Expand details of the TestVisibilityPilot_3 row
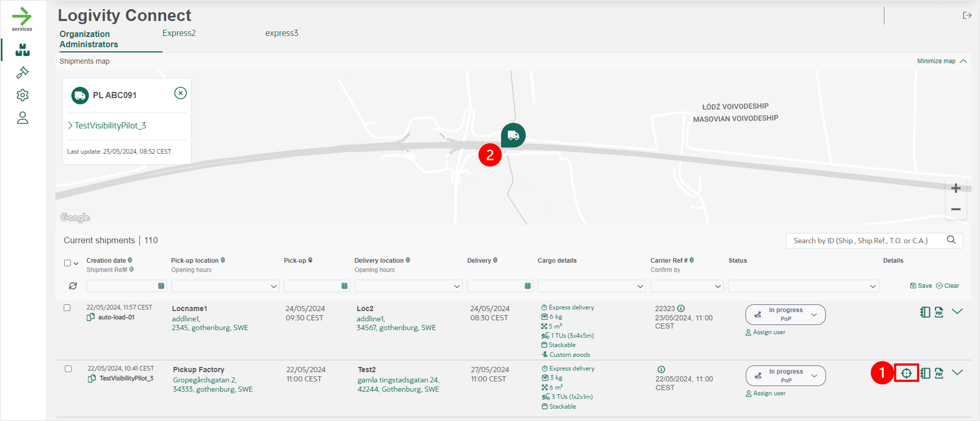The height and width of the screenshot is (421, 980). coord(957,372)
